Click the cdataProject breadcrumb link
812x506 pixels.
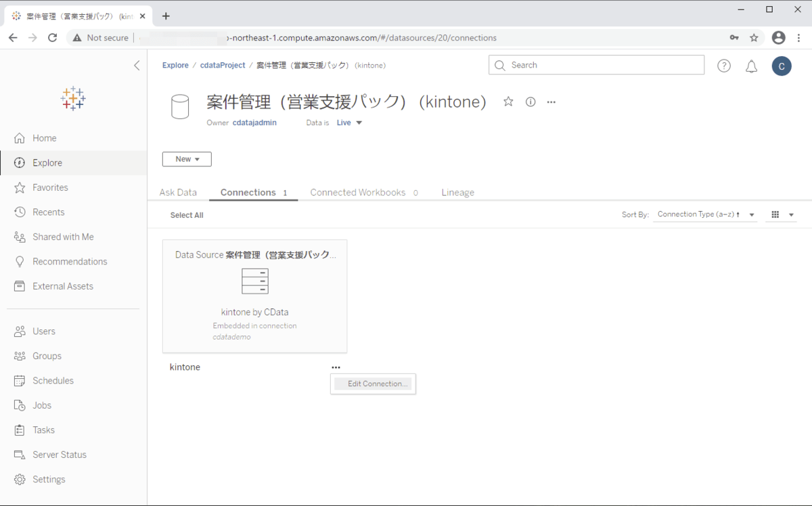(223, 66)
